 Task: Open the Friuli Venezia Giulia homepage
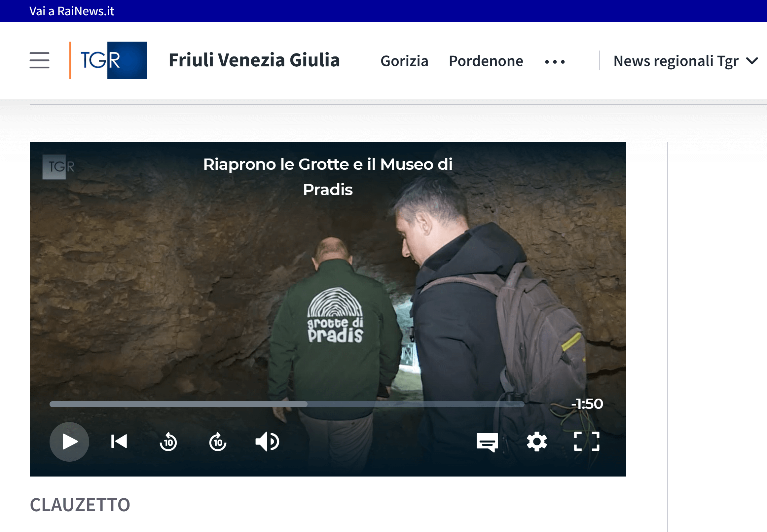click(x=255, y=60)
